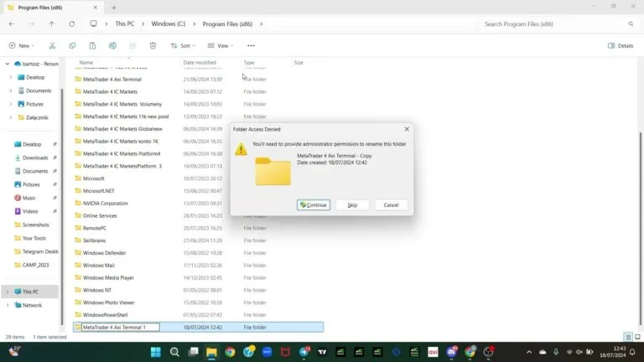Click Continue in Folder Access Denied dialog
The width and height of the screenshot is (644, 362).
point(314,204)
